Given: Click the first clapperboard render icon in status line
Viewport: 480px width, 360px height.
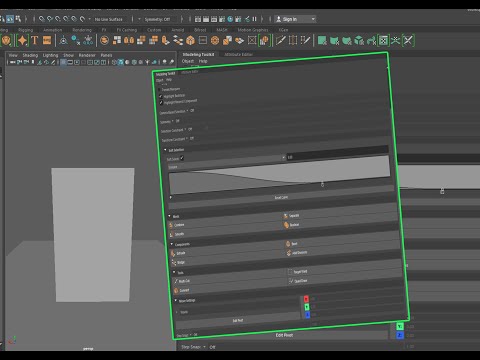Looking at the screenshot, I should (x=198, y=19).
